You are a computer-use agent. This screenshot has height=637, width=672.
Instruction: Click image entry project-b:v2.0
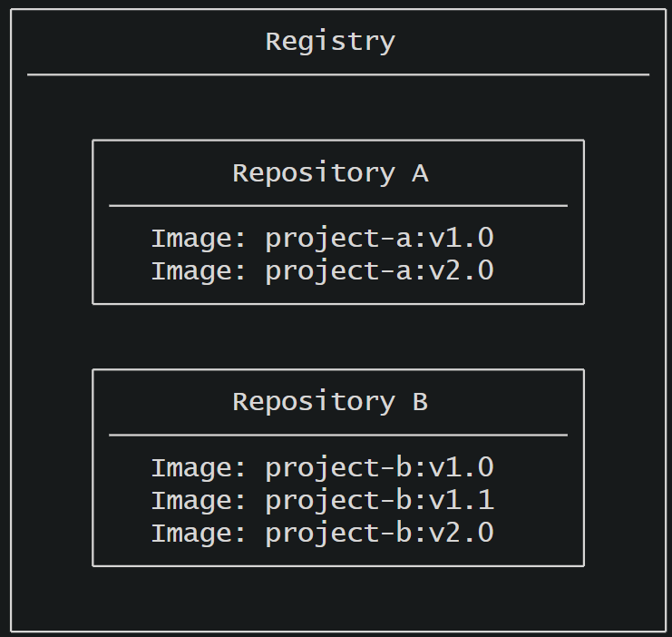point(322,534)
